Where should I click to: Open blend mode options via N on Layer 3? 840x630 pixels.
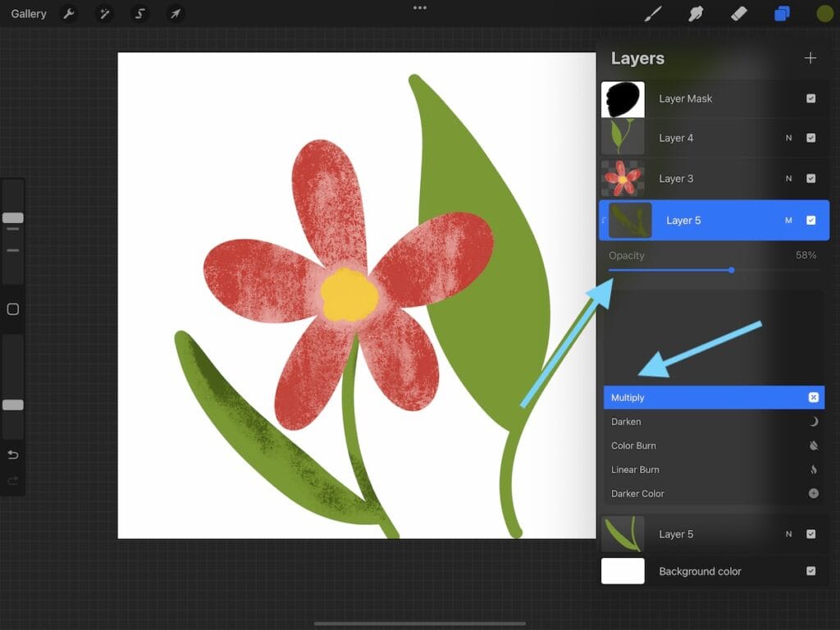pos(788,178)
